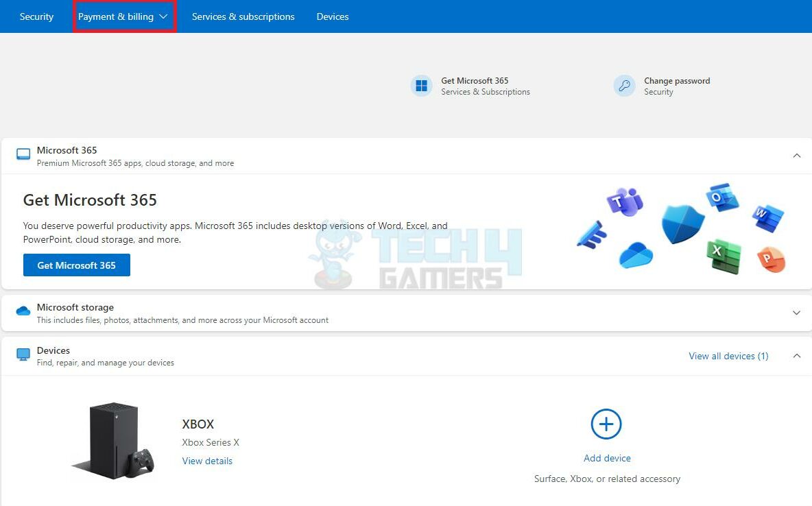Image resolution: width=812 pixels, height=506 pixels.
Task: Switch to the Security tab
Action: pos(36,16)
